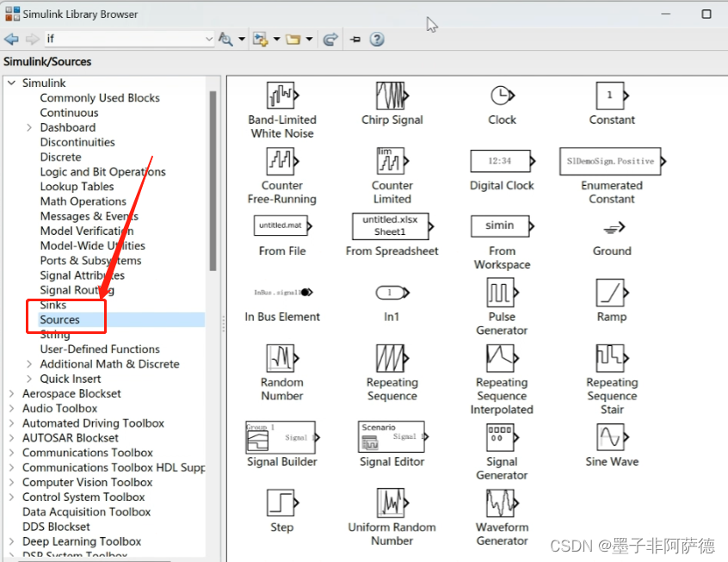This screenshot has width=728, height=562.
Task: Click the new model toolbar icon
Action: [261, 39]
